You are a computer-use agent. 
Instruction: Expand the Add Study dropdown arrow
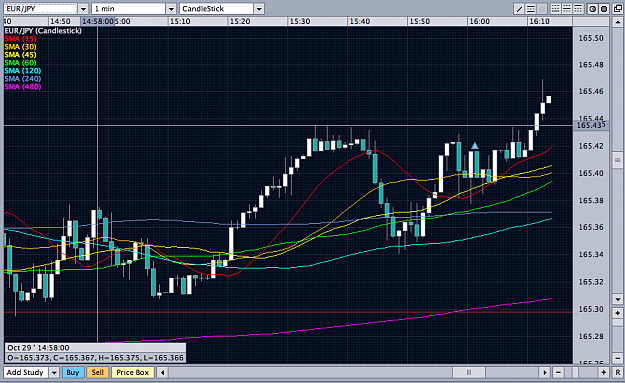(54, 372)
